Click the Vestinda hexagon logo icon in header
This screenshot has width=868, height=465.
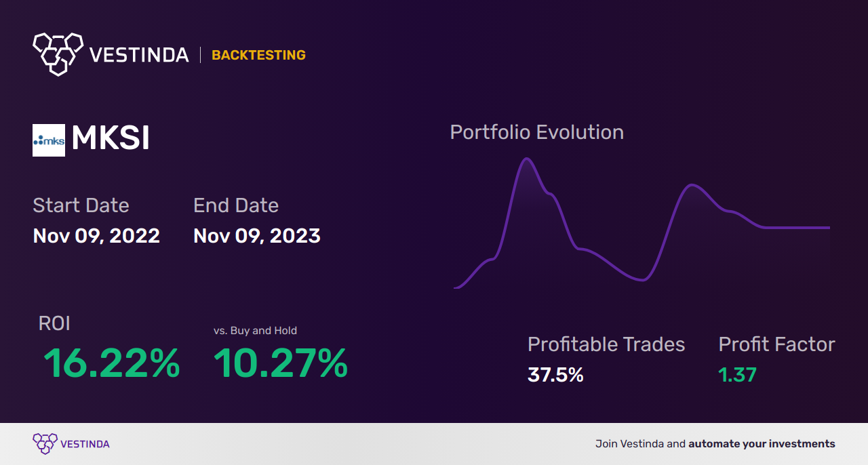coord(58,53)
